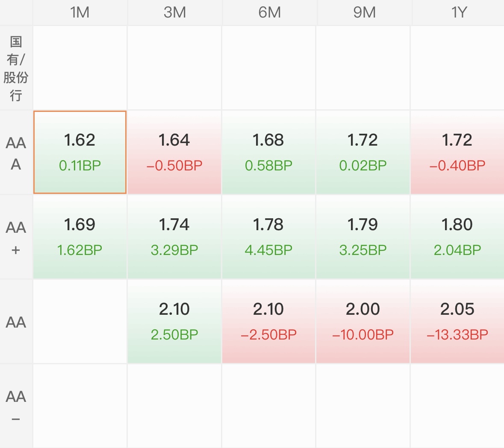The image size is (504, 448).
Task: Click the 1M column header
Action: click(x=80, y=12)
